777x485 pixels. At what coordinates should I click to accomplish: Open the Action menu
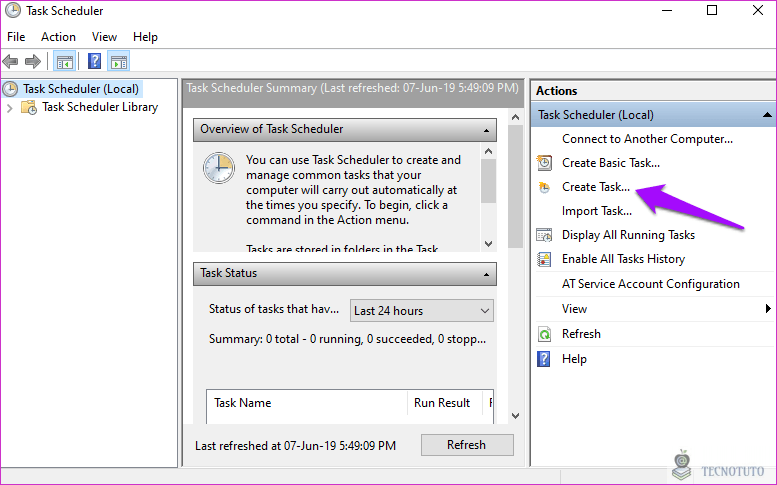pos(58,37)
